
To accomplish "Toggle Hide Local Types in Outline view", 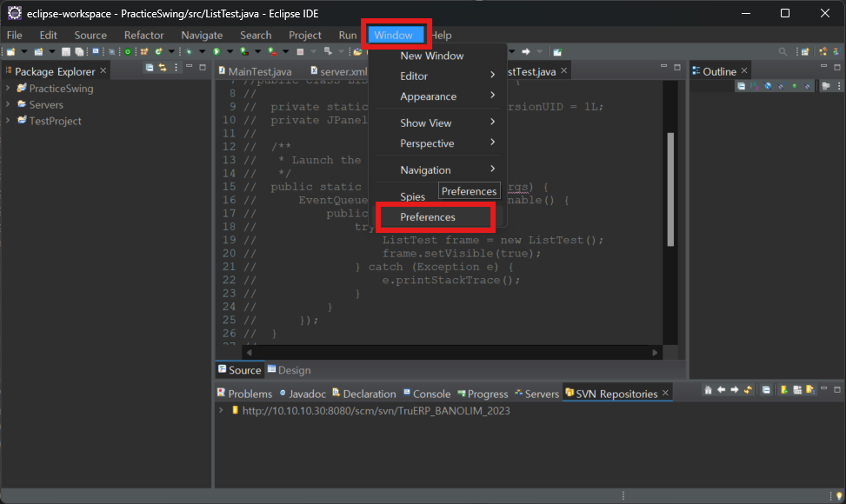I will pos(808,86).
